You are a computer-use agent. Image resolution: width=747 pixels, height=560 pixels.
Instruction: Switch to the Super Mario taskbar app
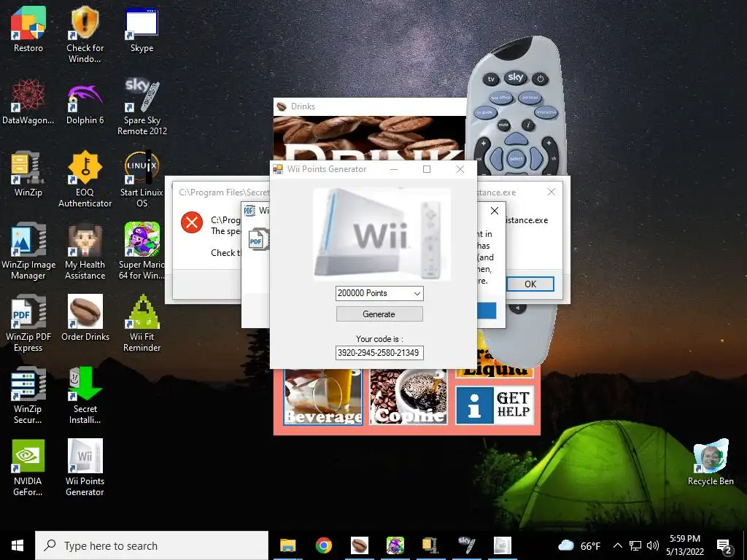pos(395,545)
